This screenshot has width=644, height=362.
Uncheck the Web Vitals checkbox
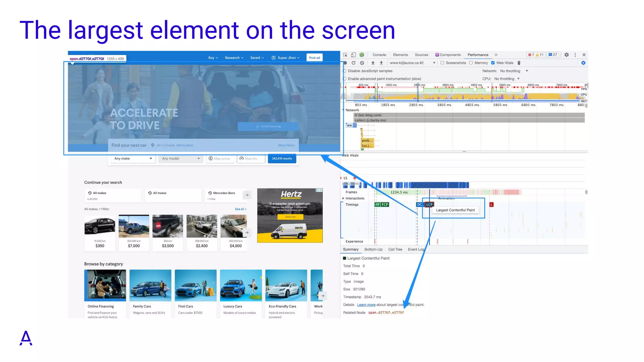(x=493, y=63)
